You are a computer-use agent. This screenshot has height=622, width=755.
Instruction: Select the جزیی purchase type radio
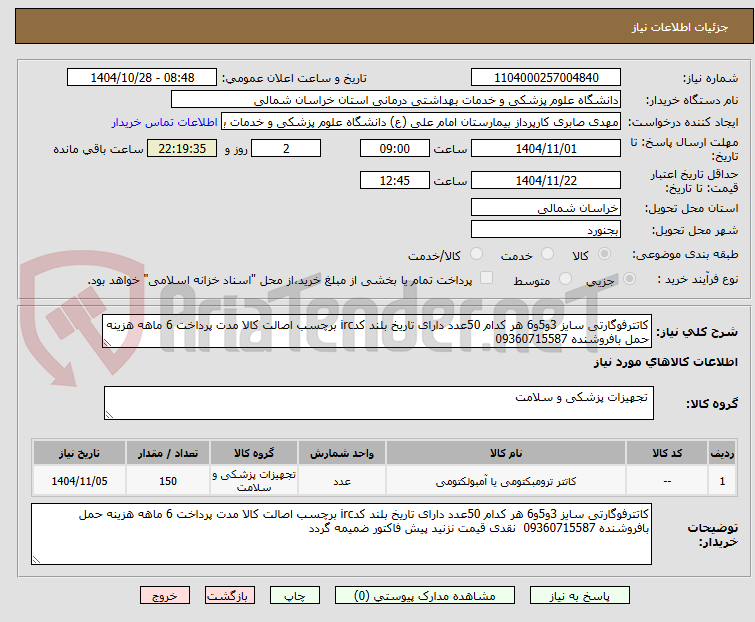[x=629, y=279]
